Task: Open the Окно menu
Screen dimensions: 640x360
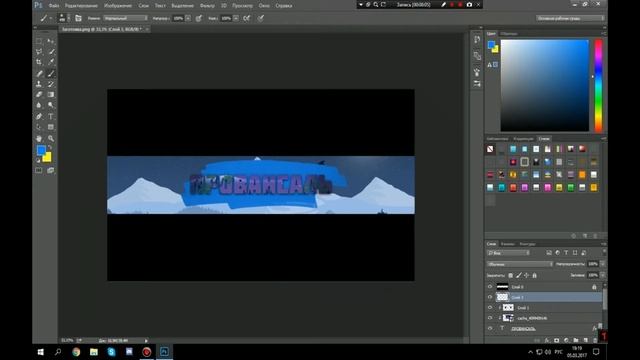Action: pyautogui.click(x=264, y=6)
